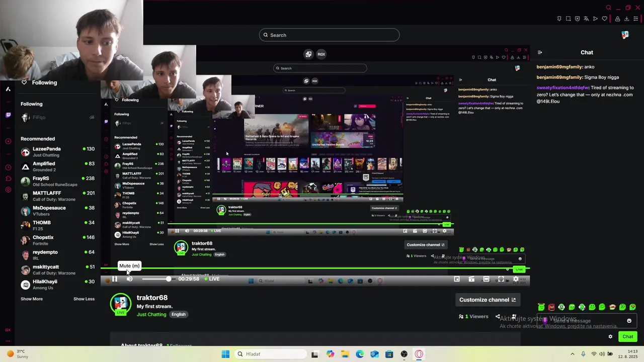Mute the stream audio with the speaker icon

[x=130, y=279]
